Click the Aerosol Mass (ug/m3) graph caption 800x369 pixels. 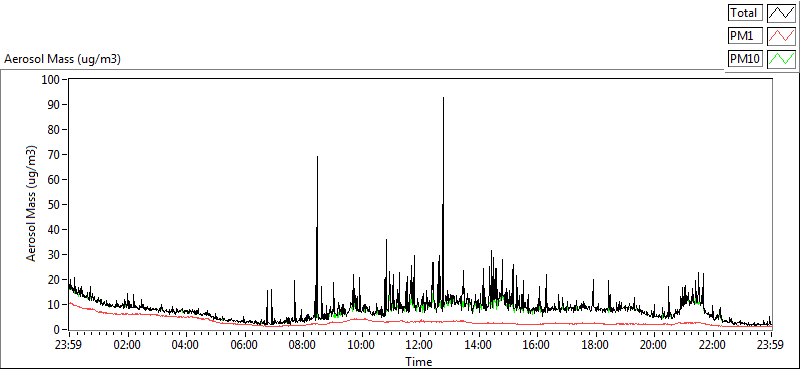[62, 59]
